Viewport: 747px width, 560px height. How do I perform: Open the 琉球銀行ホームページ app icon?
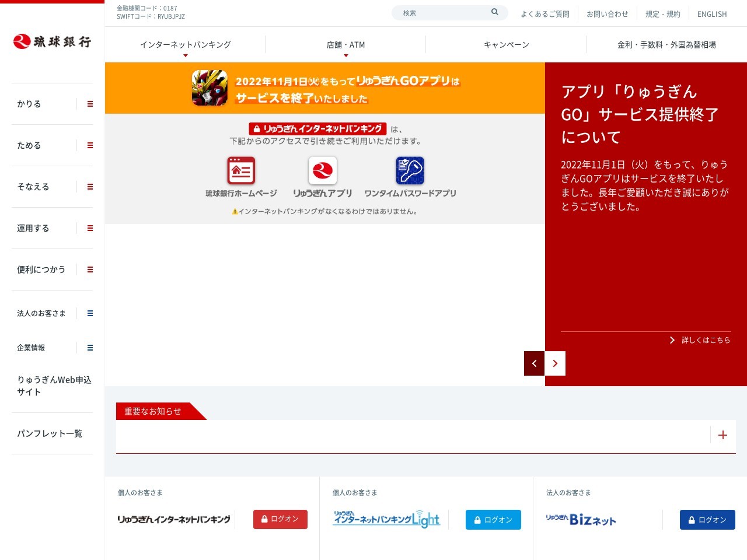coord(241,170)
